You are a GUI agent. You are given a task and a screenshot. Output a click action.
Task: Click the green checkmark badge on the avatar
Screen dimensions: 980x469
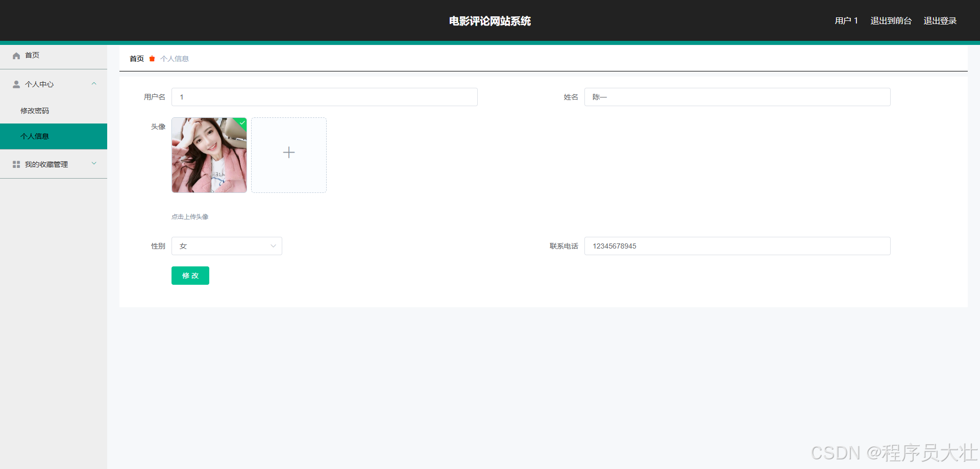pos(241,122)
